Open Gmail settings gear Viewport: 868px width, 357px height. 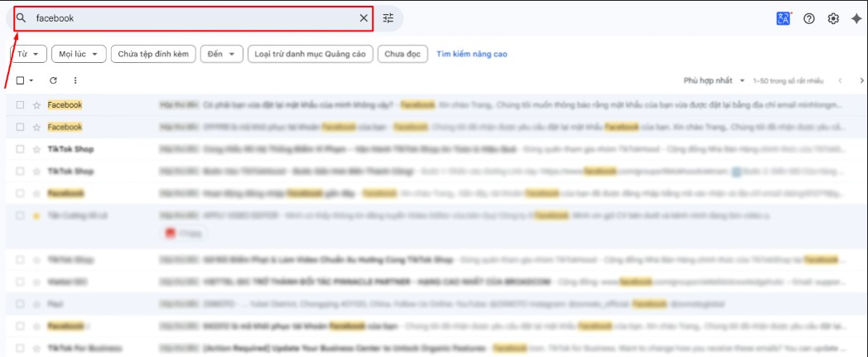tap(833, 18)
